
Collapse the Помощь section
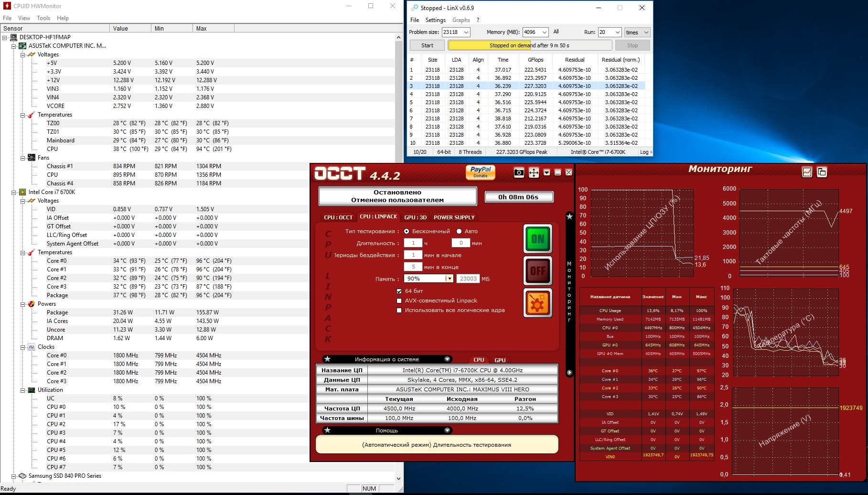point(448,430)
